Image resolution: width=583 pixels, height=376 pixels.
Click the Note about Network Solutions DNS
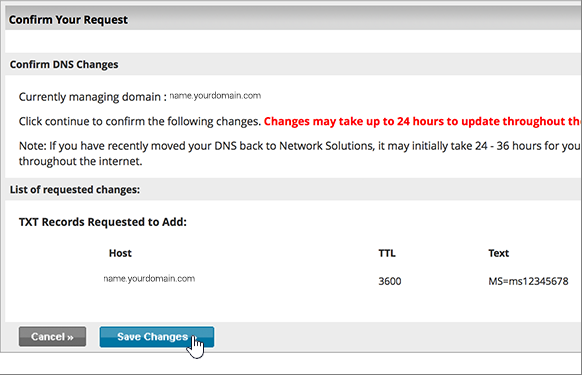299,153
